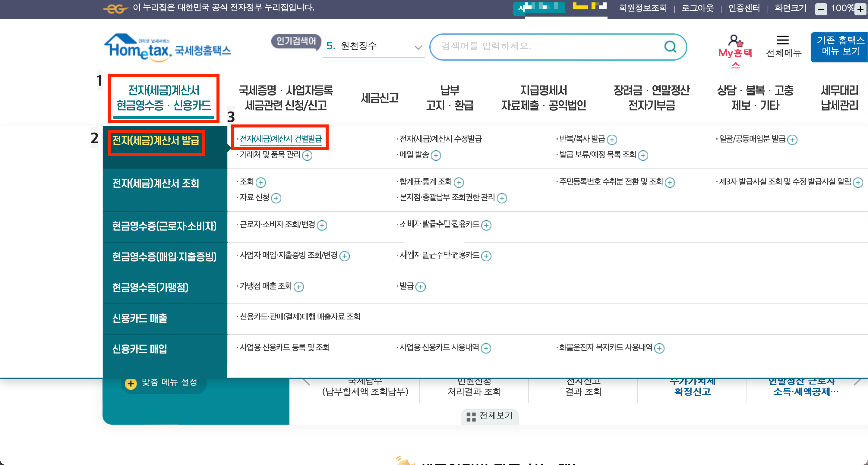Open the 전자(세금)계산서 건별발급 link

click(280, 139)
